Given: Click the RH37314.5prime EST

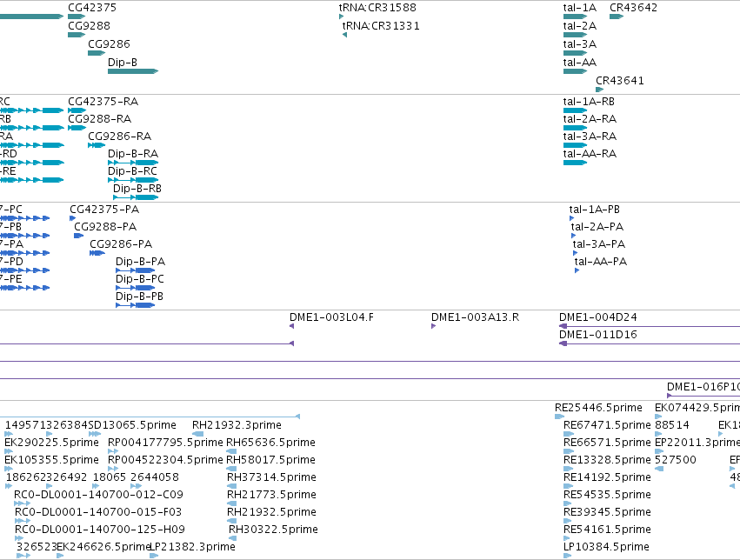Looking at the screenshot, I should tap(231, 486).
